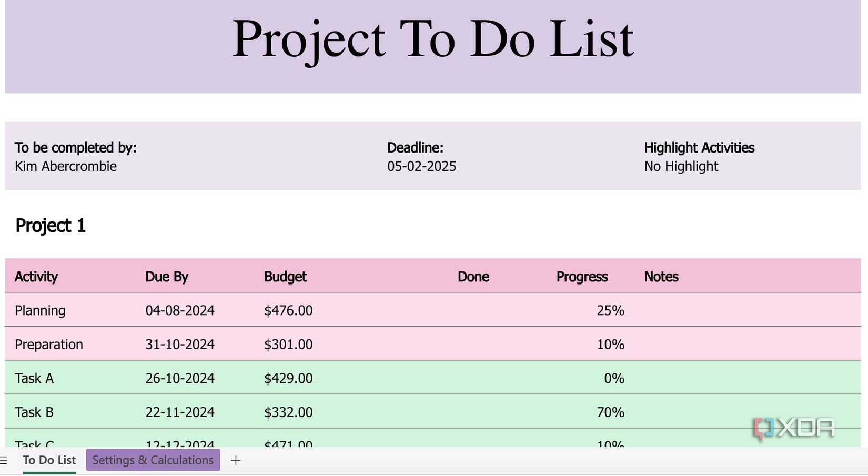Select the Task B due date 22-11-2024

tap(180, 412)
